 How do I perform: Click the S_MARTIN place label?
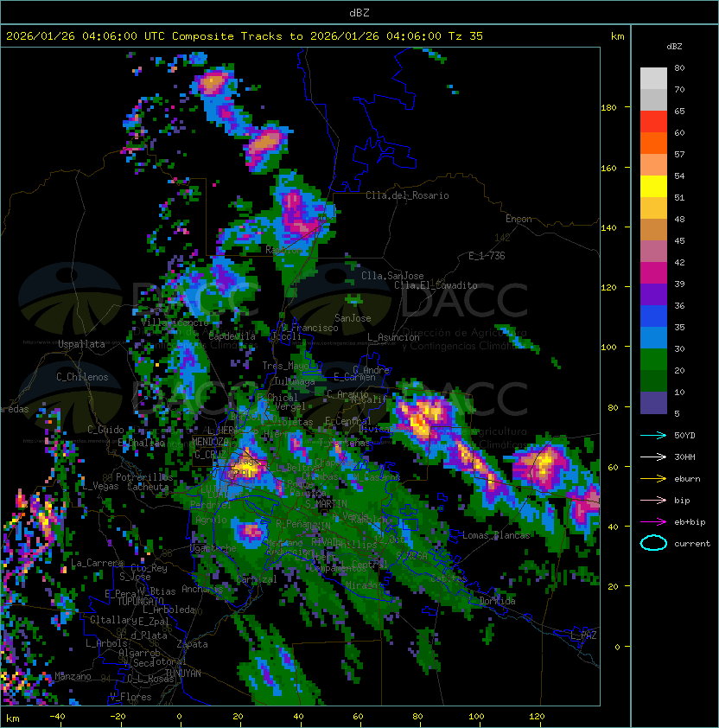click(x=326, y=504)
